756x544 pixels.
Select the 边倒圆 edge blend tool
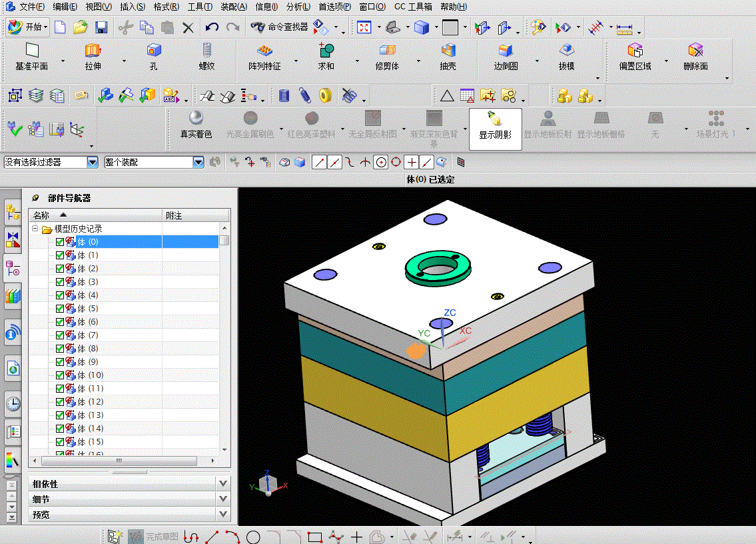(x=506, y=57)
